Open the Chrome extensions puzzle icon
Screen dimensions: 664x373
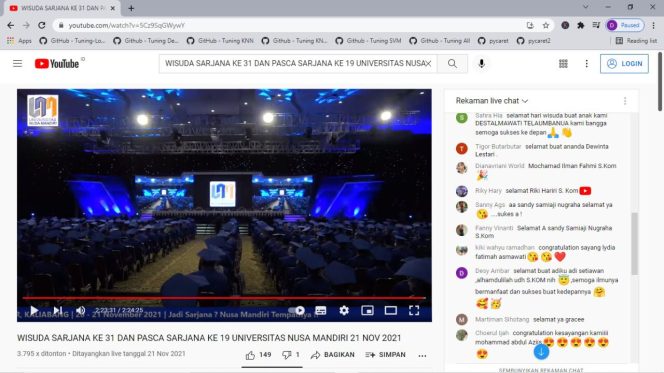[581, 25]
